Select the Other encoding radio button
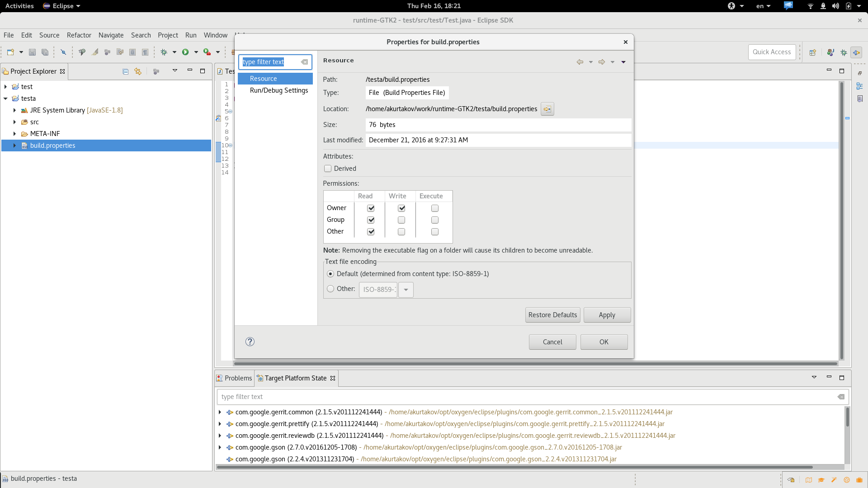Screen dimensions: 868x488 click(x=330, y=289)
